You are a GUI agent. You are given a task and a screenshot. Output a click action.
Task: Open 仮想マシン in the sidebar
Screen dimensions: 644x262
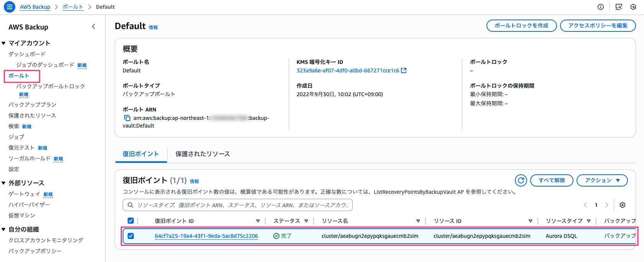22,215
